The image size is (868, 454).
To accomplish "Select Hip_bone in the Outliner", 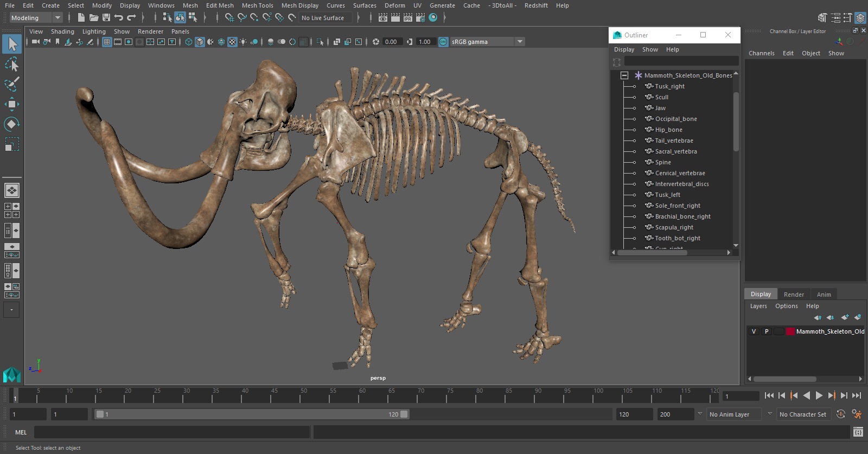I will pyautogui.click(x=668, y=130).
